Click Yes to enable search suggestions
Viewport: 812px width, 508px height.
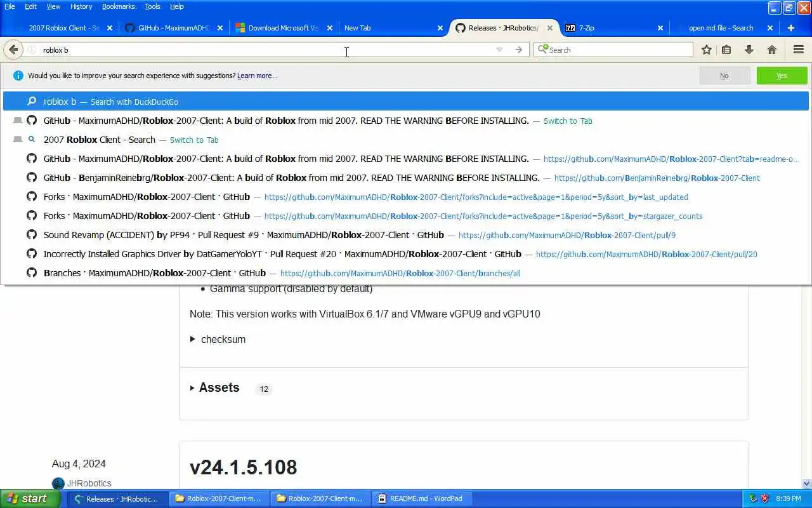(782, 76)
